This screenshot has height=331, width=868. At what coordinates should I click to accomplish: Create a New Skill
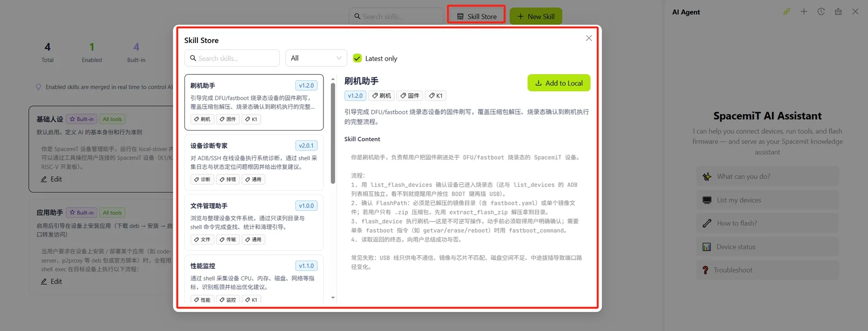coord(536,16)
